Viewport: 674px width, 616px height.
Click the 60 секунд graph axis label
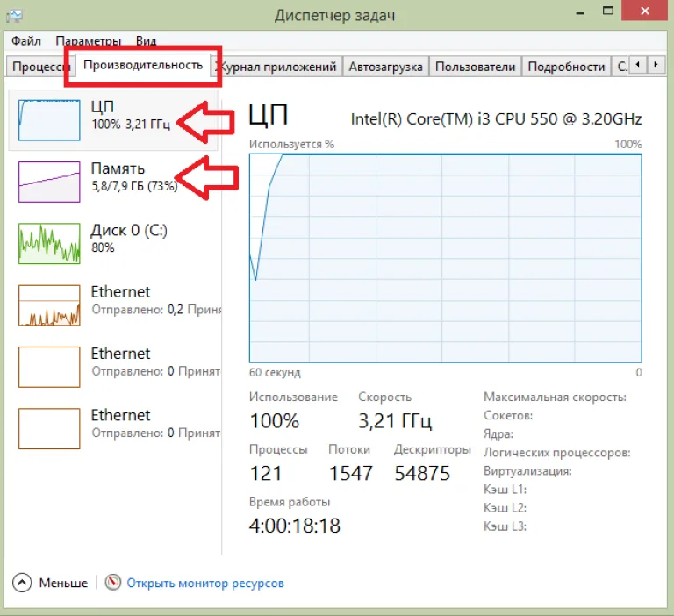coord(275,372)
